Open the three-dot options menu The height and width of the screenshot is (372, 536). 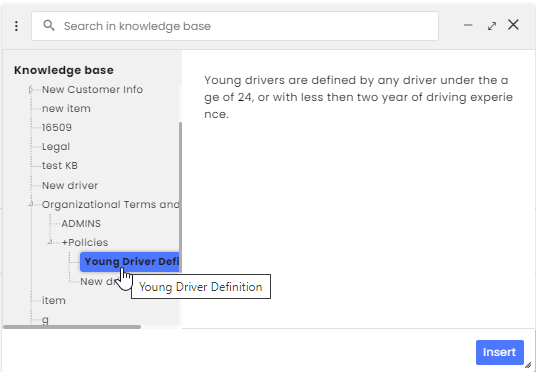click(16, 26)
